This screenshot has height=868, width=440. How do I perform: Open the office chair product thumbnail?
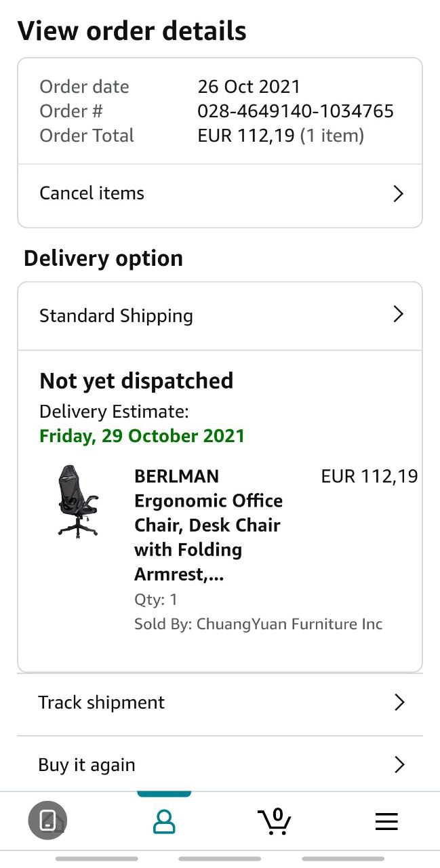[x=77, y=502]
